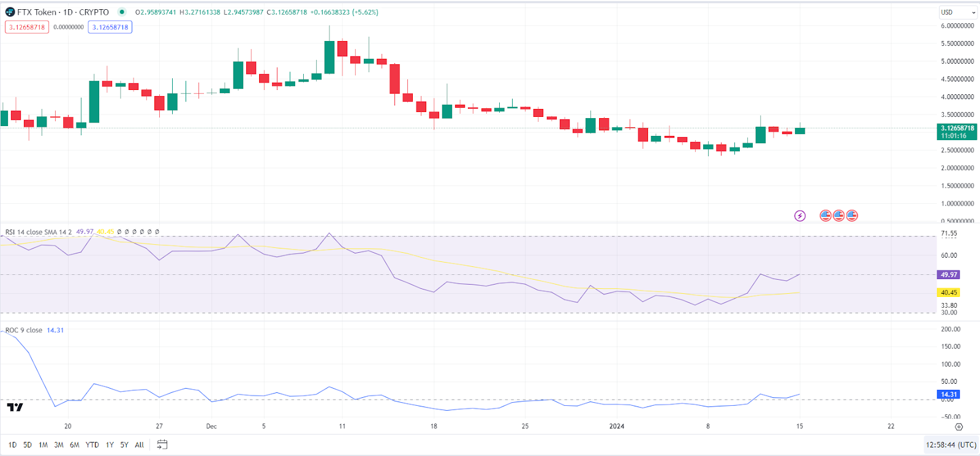Click the first US flag economic event marker
980x456 pixels.
pos(826,215)
